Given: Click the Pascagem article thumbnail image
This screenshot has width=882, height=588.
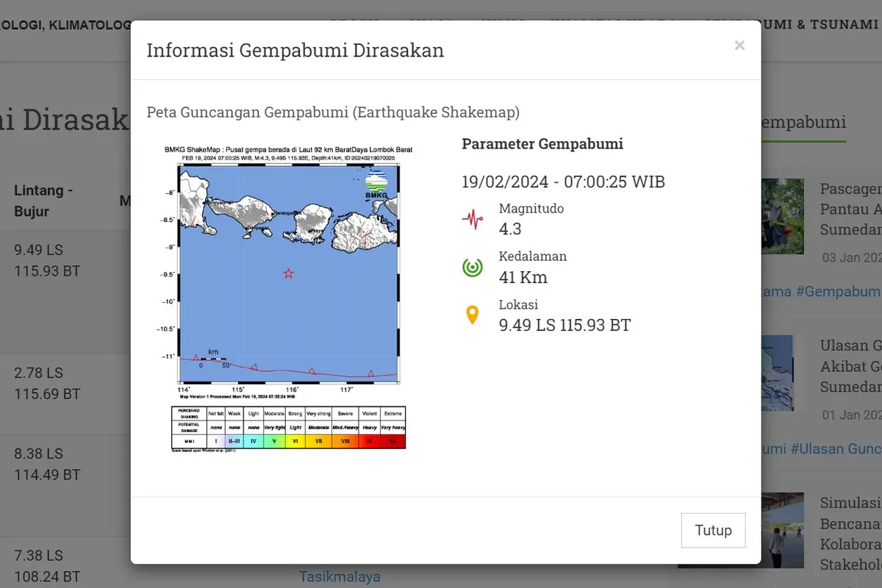Looking at the screenshot, I should [782, 216].
